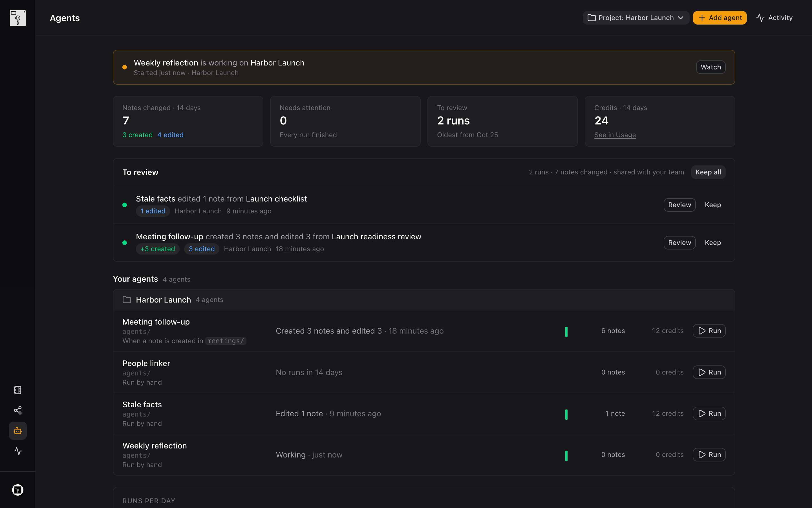
Task: Click the Add agent button
Action: [720, 18]
